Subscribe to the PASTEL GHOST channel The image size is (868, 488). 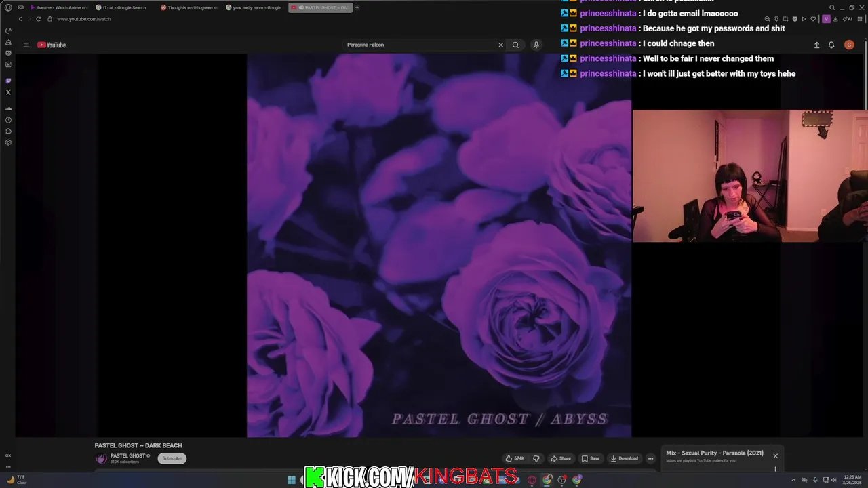172,458
